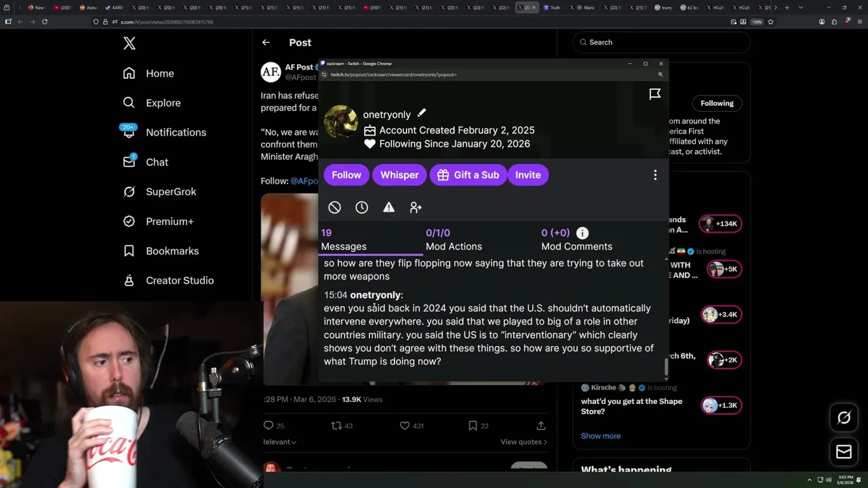Click the timeout clock icon
This screenshot has height=488, width=868.
click(x=361, y=207)
